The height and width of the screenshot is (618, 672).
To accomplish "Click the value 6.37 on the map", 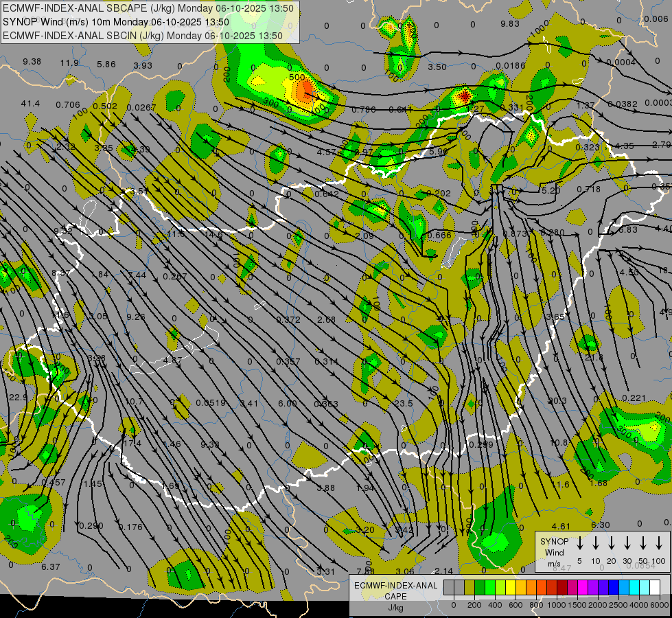I will tap(51, 567).
